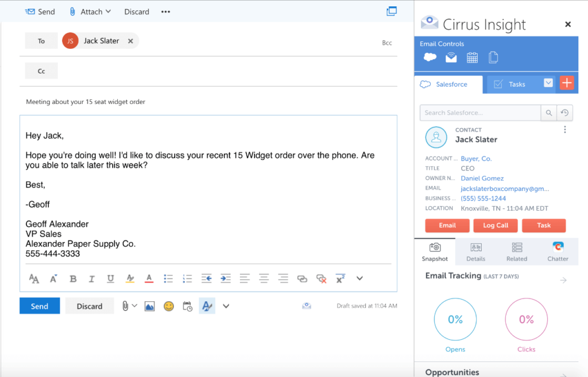Click the Search Salesforce field

[481, 113]
